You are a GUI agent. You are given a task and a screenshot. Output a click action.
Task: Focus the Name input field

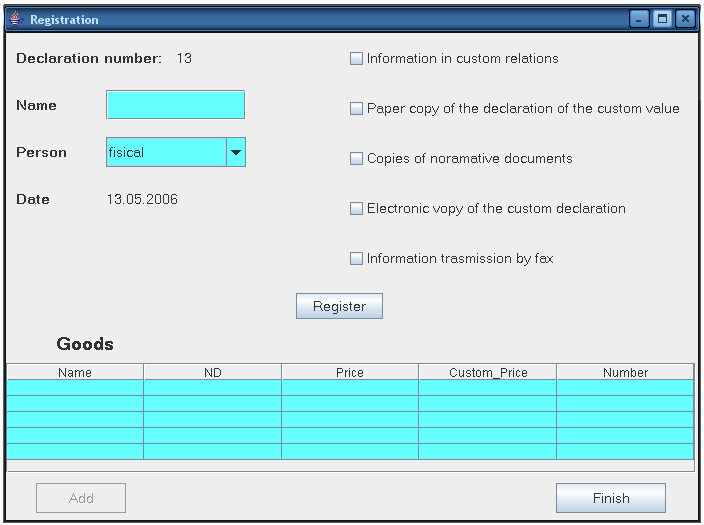176,105
